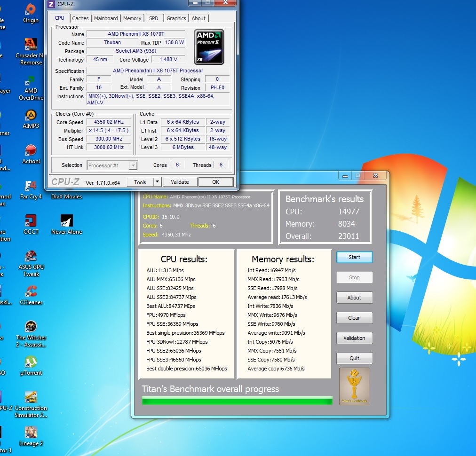The height and width of the screenshot is (456, 476).
Task: Click the Memory score 8034
Action: (x=346, y=224)
